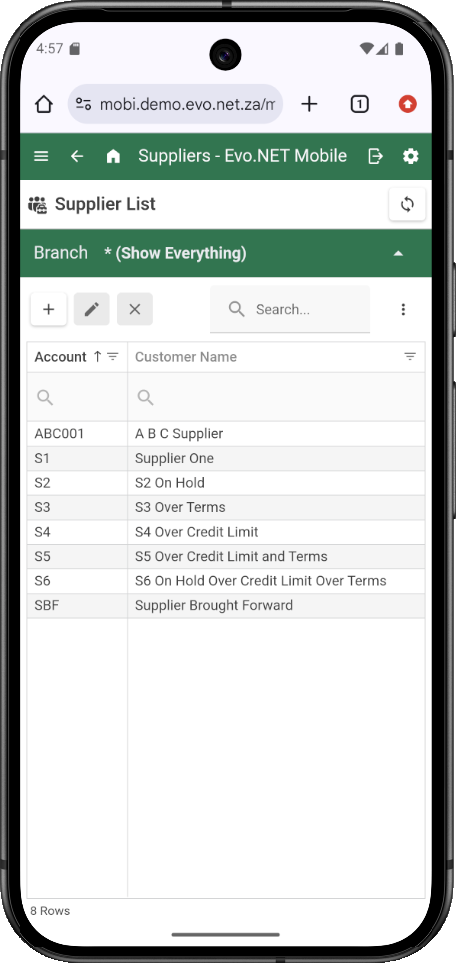Click the Show Everything branch value
Viewport: 456px width, 964px height.
click(x=175, y=253)
